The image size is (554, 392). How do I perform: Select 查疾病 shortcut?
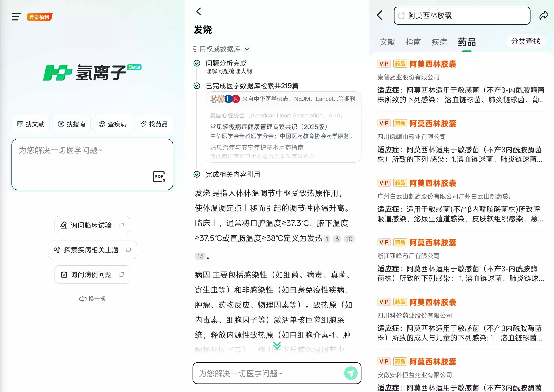click(113, 124)
